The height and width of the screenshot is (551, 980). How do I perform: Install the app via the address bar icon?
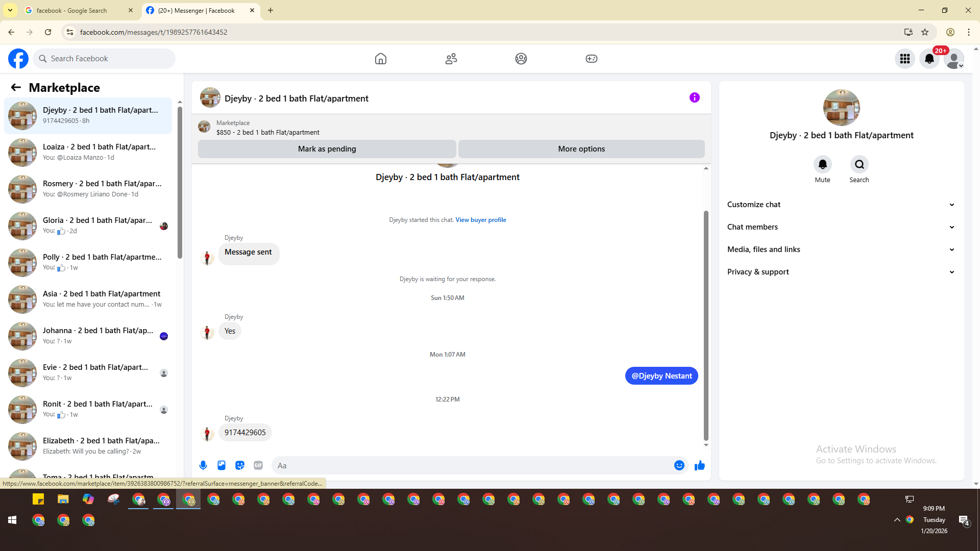click(x=909, y=32)
